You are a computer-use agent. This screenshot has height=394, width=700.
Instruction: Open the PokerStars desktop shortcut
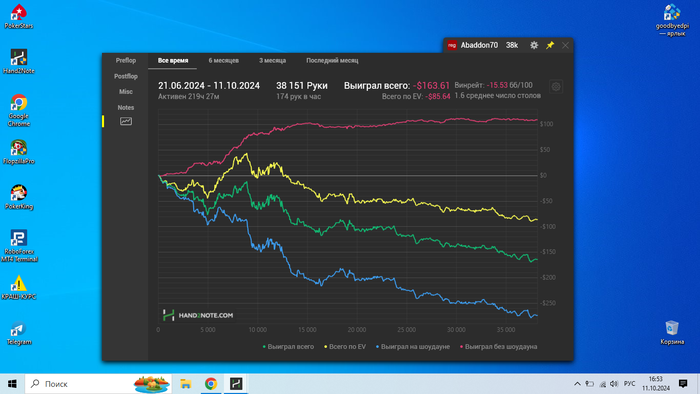18,16
